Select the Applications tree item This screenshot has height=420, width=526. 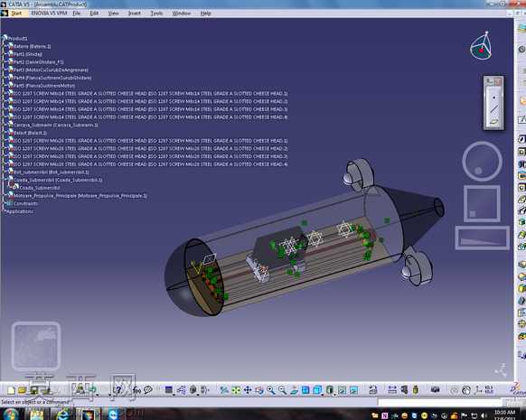pyautogui.click(x=20, y=211)
